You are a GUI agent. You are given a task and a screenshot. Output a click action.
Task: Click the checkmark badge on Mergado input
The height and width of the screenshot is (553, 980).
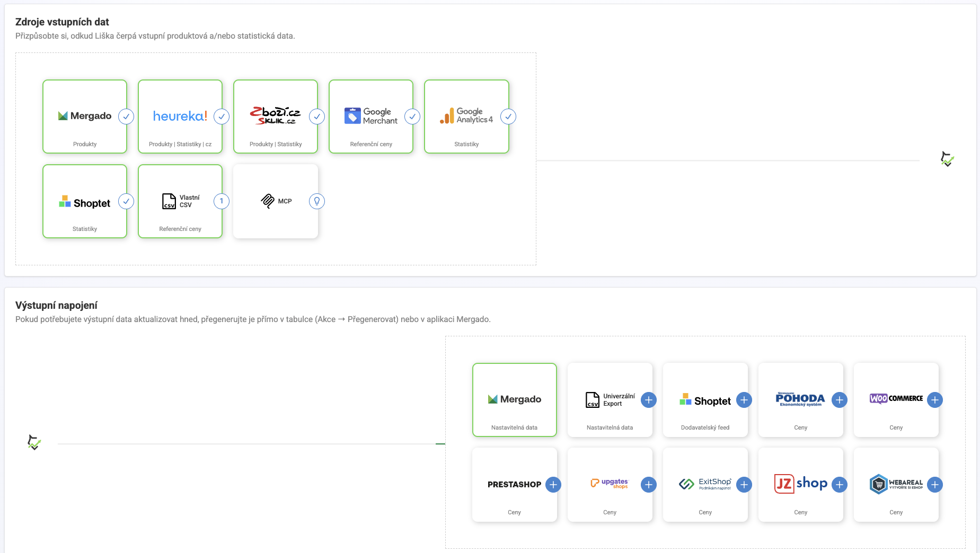coord(126,117)
